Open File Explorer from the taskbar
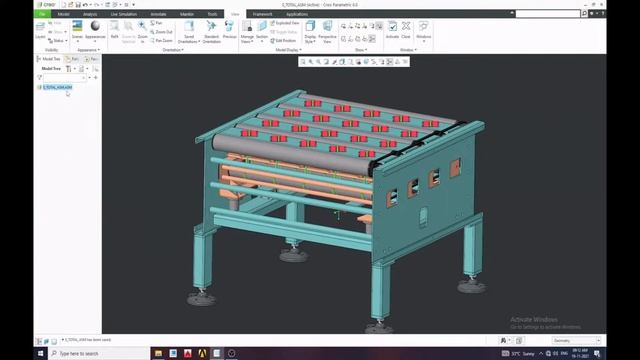 (158, 353)
